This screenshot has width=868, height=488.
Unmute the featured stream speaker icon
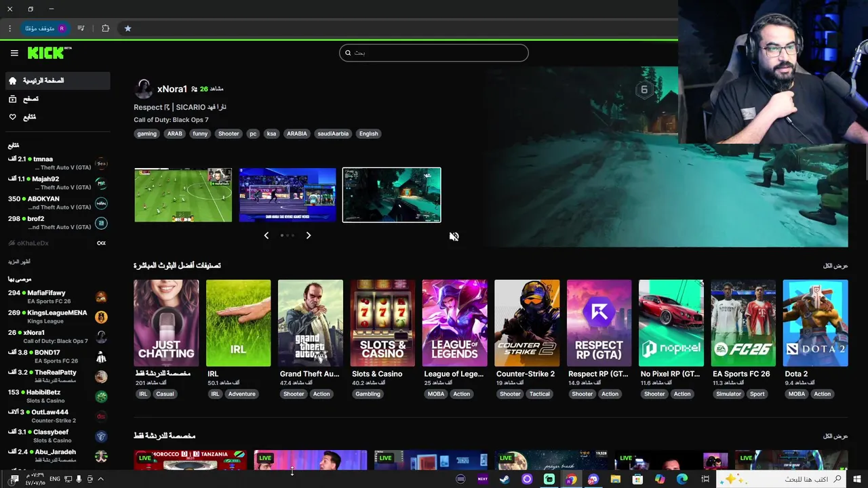click(454, 237)
